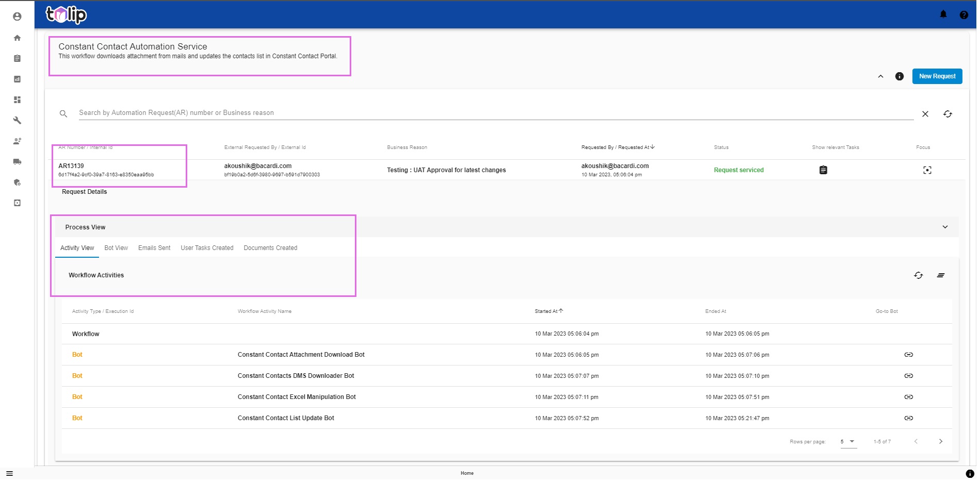The width and height of the screenshot is (980, 482).
Task: Click the bottom-right info icon
Action: coord(970,474)
